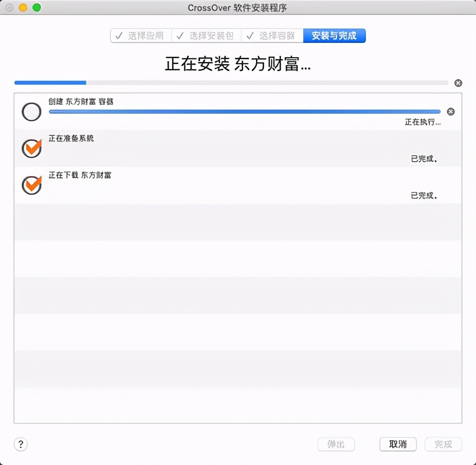The height and width of the screenshot is (465, 476).
Task: Cancel overall installation via top progress X icon
Action: tap(458, 83)
